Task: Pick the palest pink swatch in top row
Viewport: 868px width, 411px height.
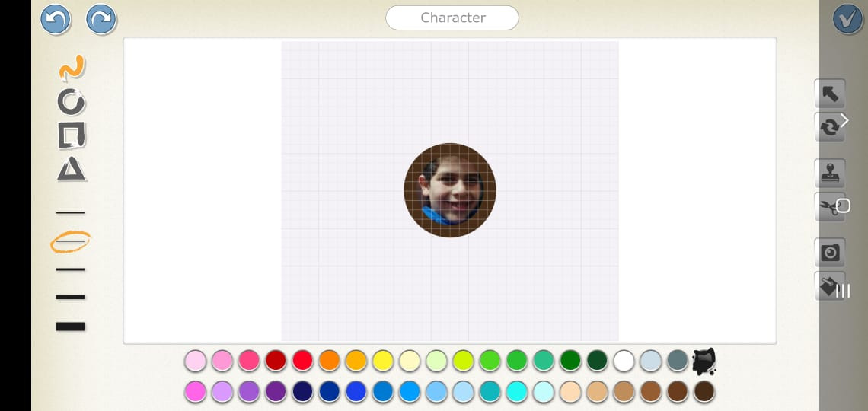Action: tap(196, 361)
